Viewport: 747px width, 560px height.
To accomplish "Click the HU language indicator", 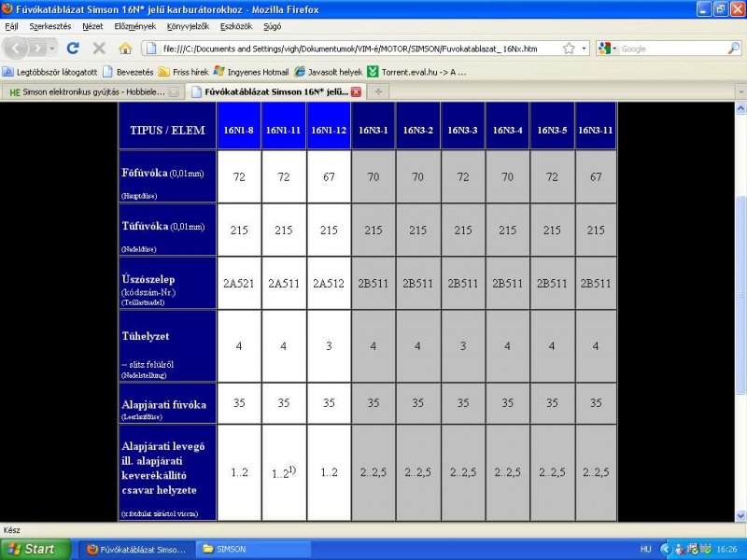I will click(645, 549).
